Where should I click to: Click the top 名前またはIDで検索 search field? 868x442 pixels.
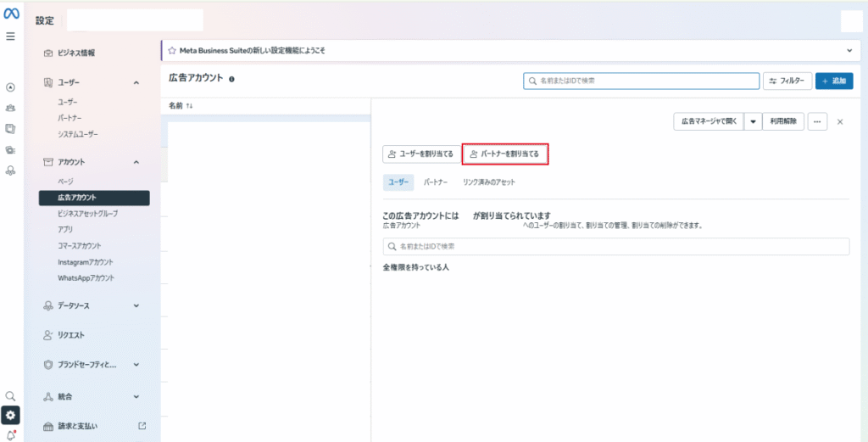coord(641,81)
